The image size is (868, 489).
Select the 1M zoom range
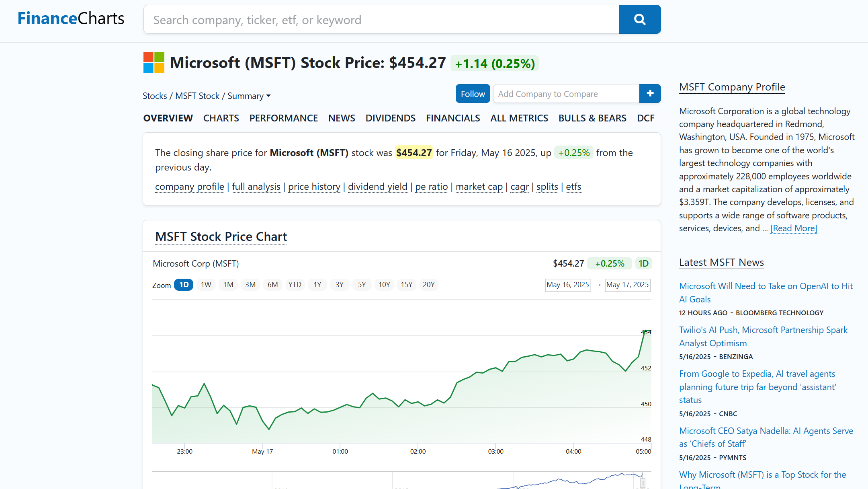(228, 285)
